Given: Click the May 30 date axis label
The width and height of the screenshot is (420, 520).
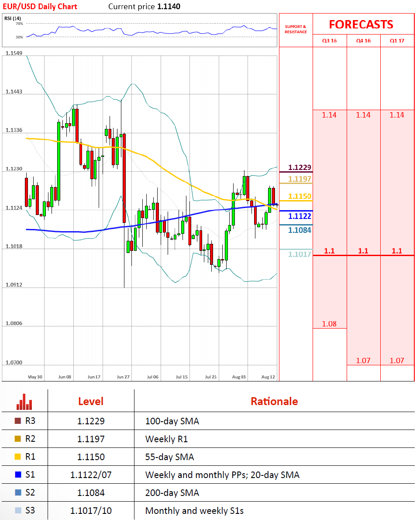Looking at the screenshot, I should (x=35, y=377).
